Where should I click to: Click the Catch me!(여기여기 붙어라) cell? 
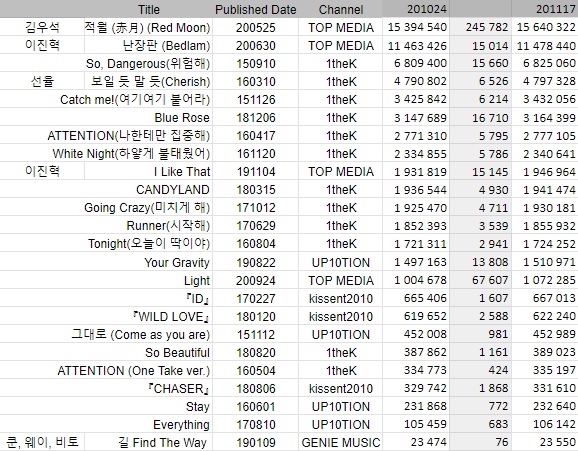106,99
